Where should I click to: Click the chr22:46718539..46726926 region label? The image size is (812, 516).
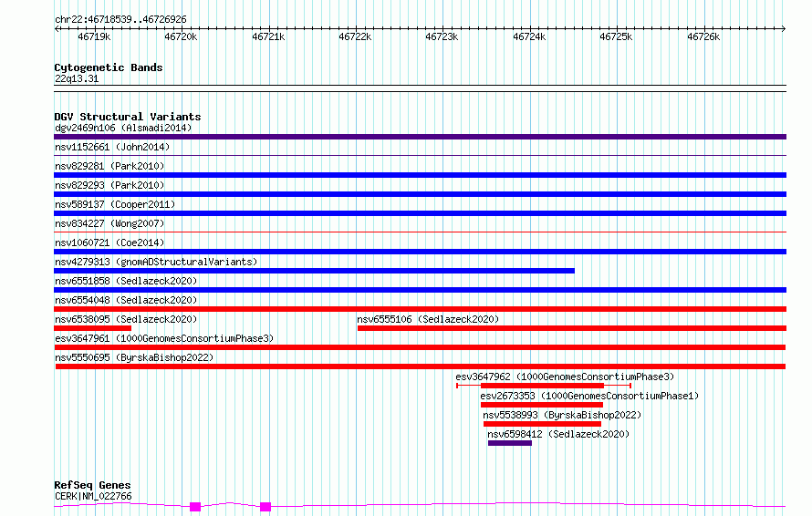(x=120, y=20)
